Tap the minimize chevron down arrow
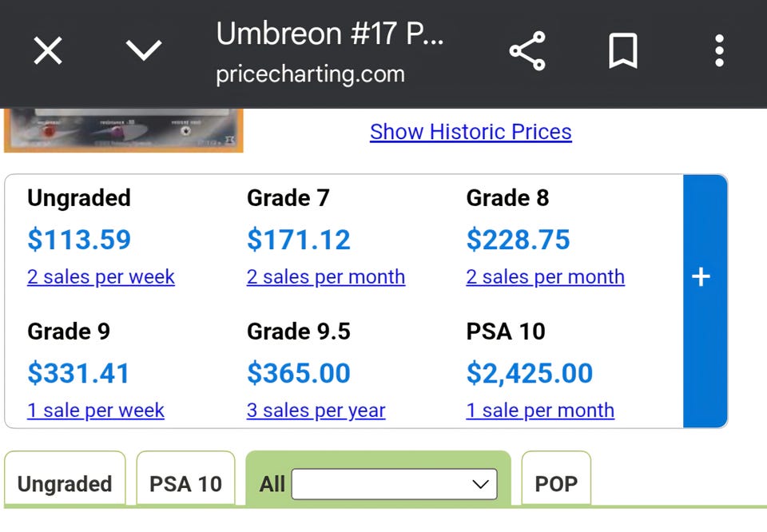767x532 pixels. pos(144,51)
